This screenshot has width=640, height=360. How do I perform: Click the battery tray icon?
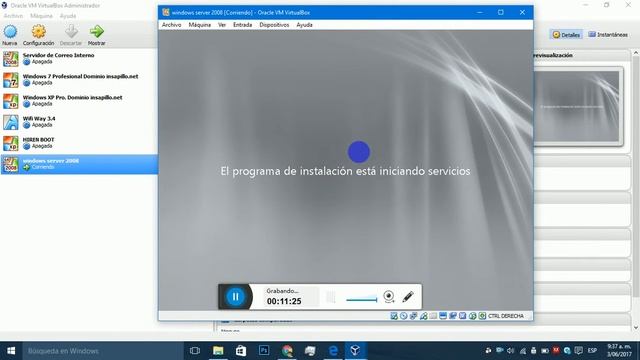pyautogui.click(x=545, y=351)
